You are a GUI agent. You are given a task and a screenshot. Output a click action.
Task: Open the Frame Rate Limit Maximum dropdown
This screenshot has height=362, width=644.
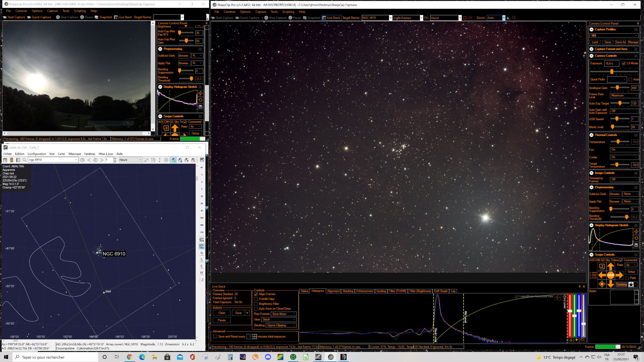point(624,96)
